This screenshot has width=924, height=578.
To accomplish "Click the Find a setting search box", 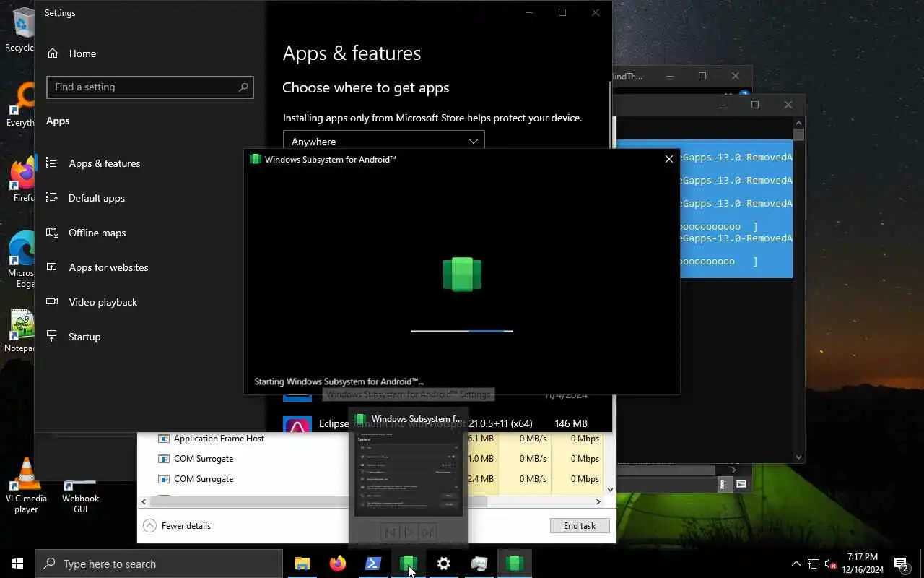I will pos(149,87).
